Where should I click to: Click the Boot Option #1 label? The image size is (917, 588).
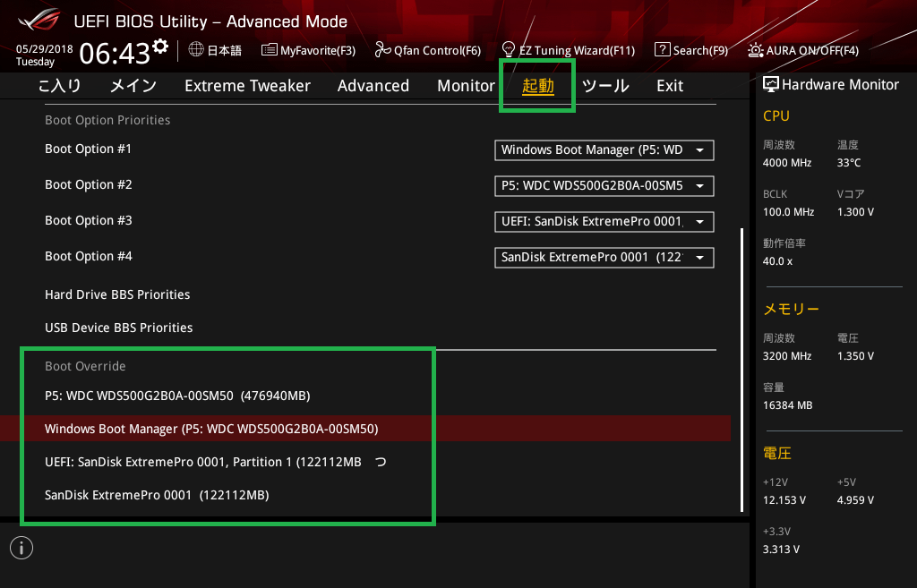pyautogui.click(x=89, y=149)
